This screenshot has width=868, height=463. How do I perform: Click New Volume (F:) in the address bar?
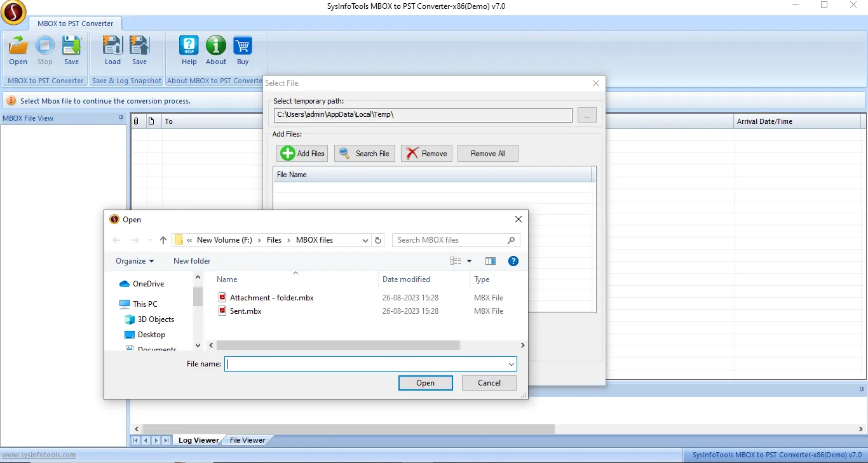click(224, 240)
